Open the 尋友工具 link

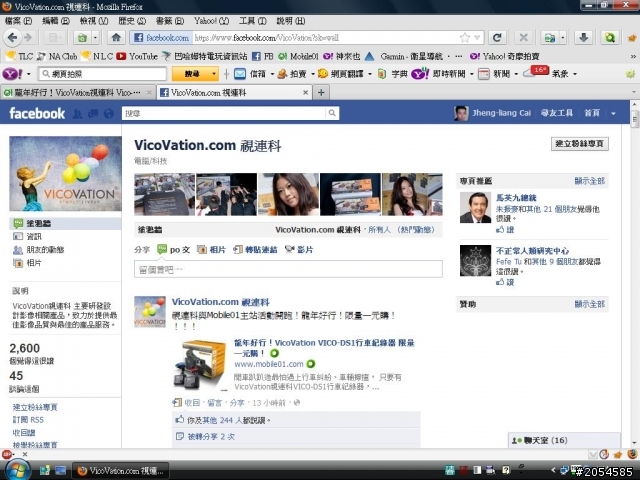pyautogui.click(x=557, y=113)
